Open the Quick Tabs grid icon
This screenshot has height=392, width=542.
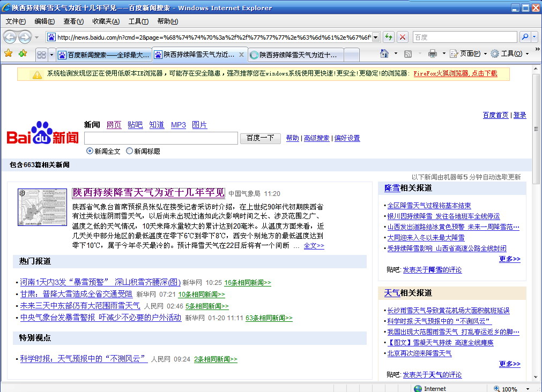(41, 55)
